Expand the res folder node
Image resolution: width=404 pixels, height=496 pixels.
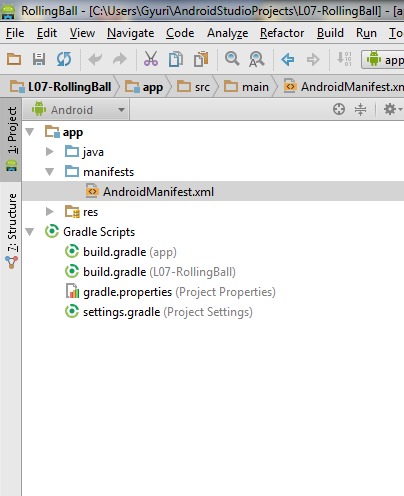pyautogui.click(x=50, y=211)
